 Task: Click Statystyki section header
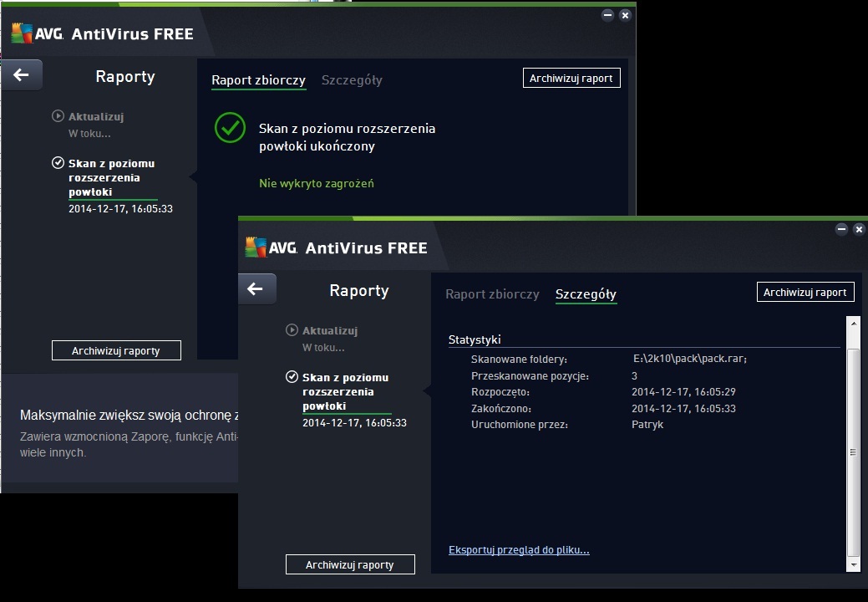[475, 339]
